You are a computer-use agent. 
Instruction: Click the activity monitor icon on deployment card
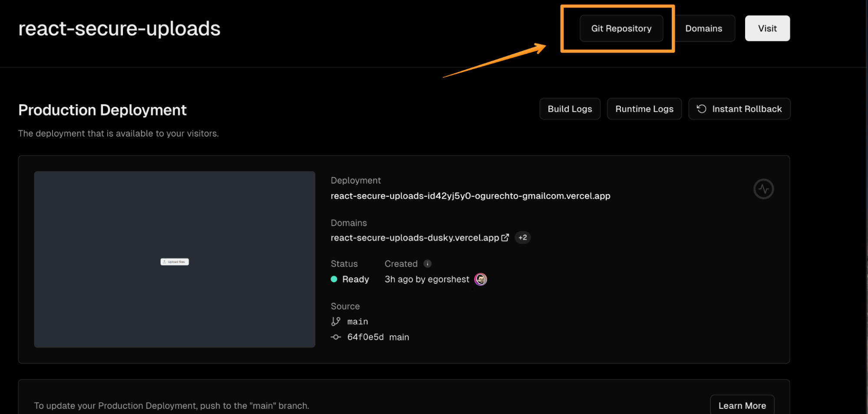point(763,189)
